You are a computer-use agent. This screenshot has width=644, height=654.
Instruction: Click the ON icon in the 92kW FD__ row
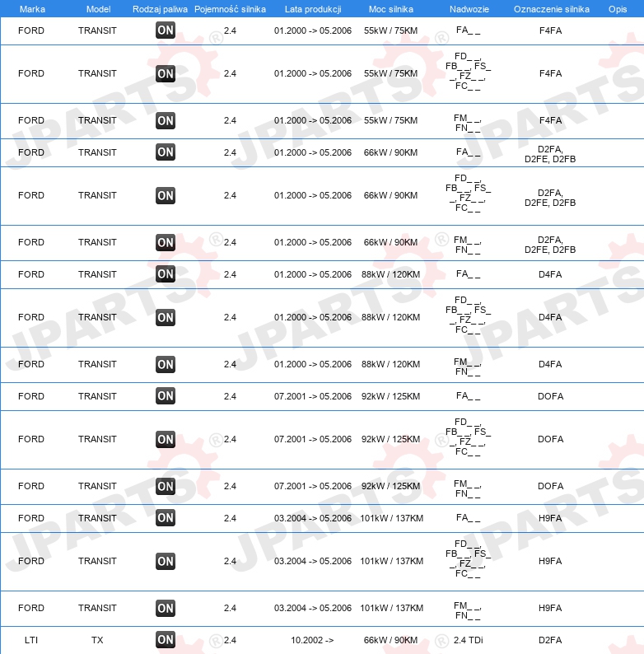pos(166,439)
